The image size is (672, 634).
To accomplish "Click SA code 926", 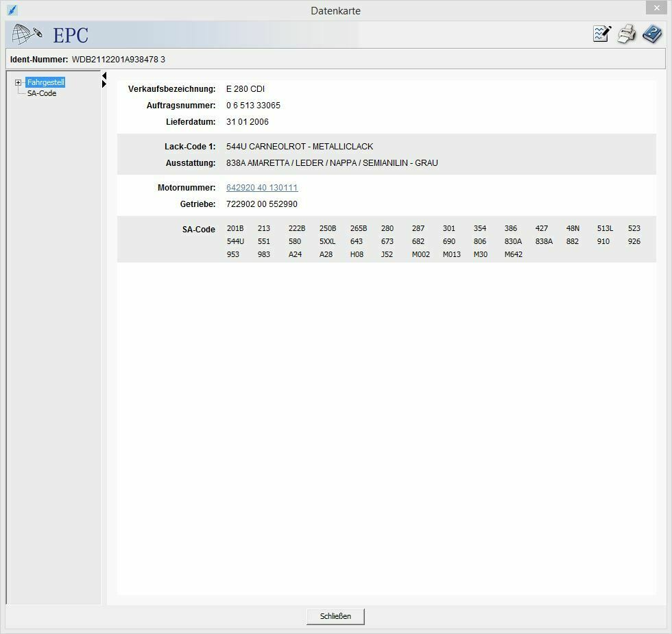I will point(634,241).
